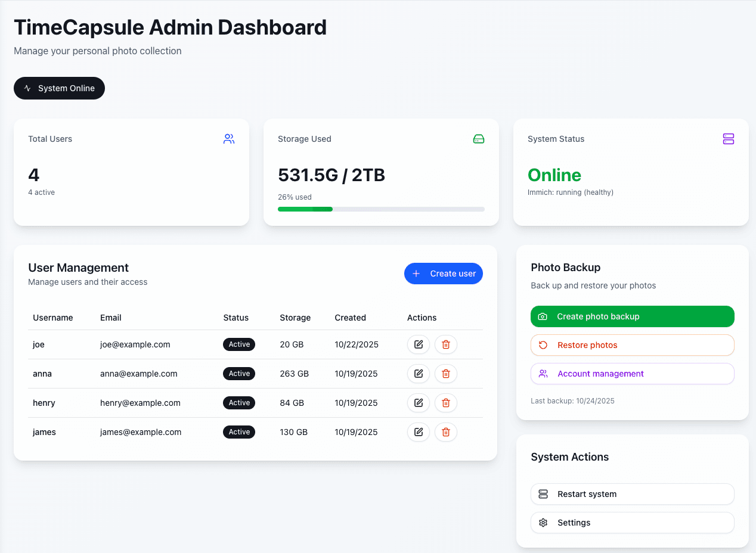Click trash icon in james row

445,432
